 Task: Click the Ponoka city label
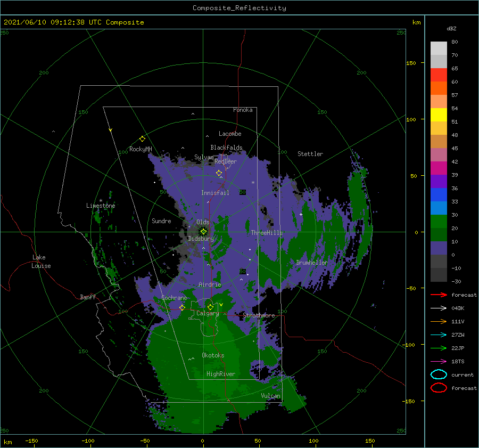pyautogui.click(x=243, y=110)
